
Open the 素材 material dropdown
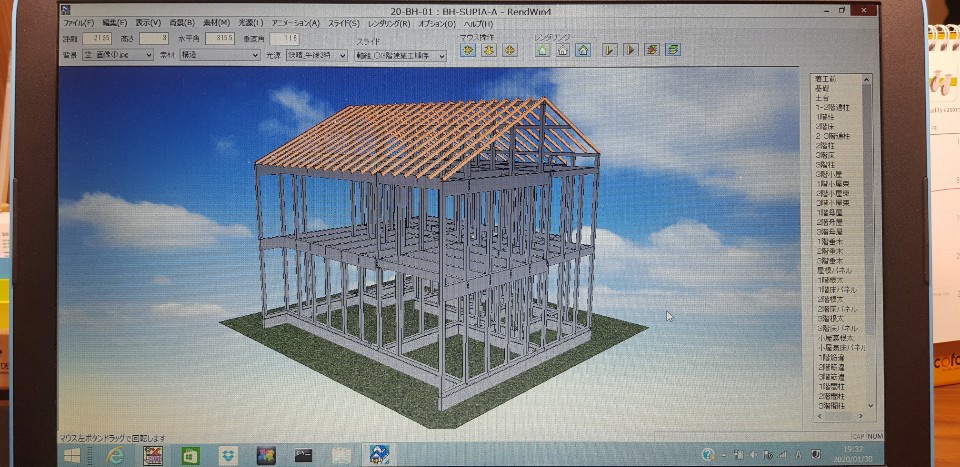(x=220, y=55)
